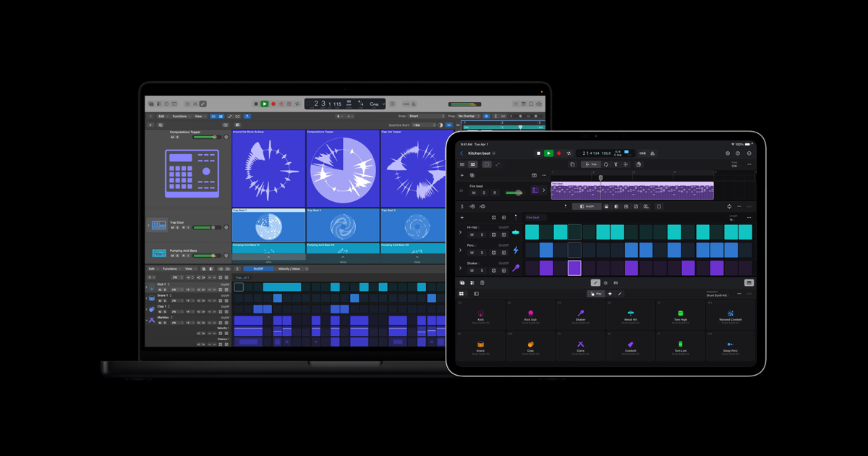The width and height of the screenshot is (868, 456).
Task: Click the Play mode button above pads
Action: pos(596,294)
